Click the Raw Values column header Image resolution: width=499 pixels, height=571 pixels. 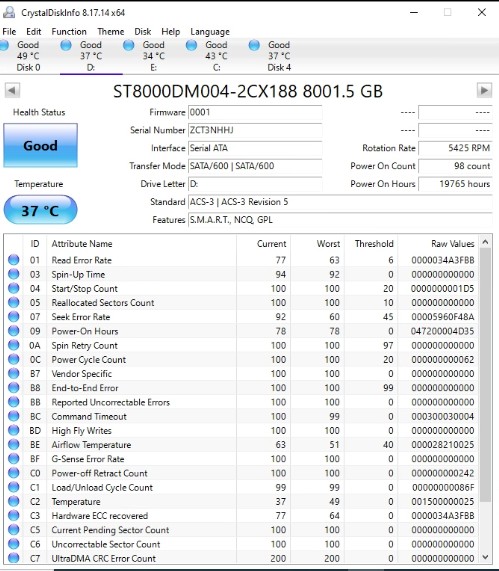click(x=453, y=244)
